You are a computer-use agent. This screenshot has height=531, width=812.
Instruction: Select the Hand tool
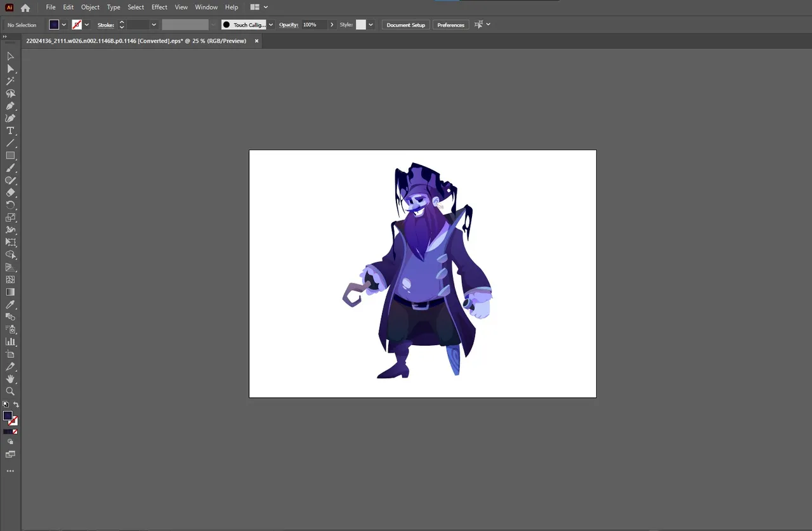tap(10, 379)
